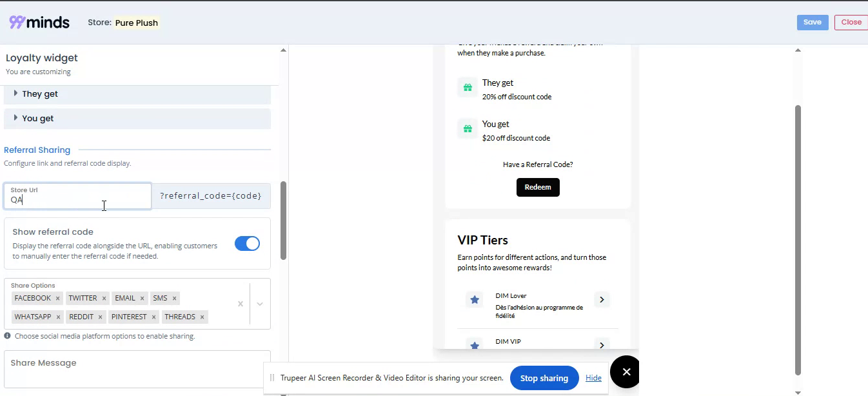Remove PINTEREST share option

coord(153,317)
